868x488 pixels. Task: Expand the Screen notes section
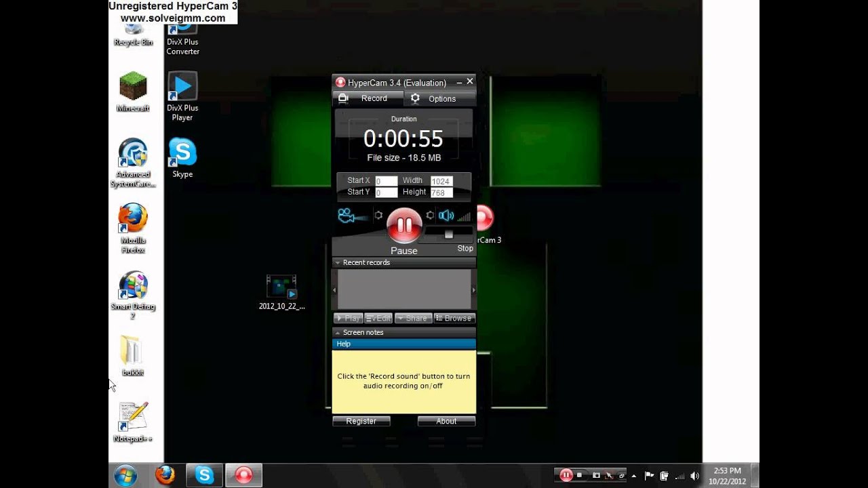pos(404,332)
